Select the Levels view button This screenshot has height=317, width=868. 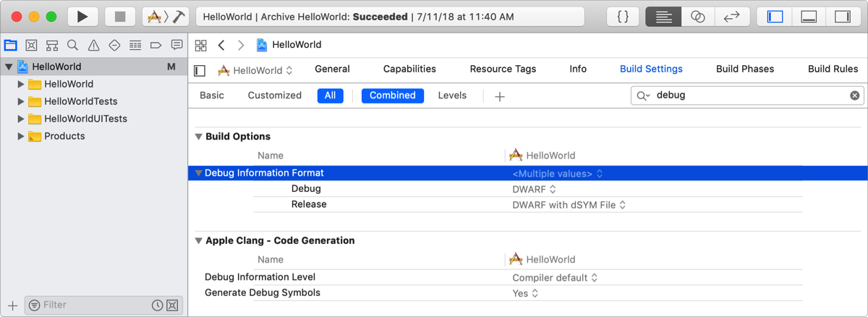click(452, 96)
